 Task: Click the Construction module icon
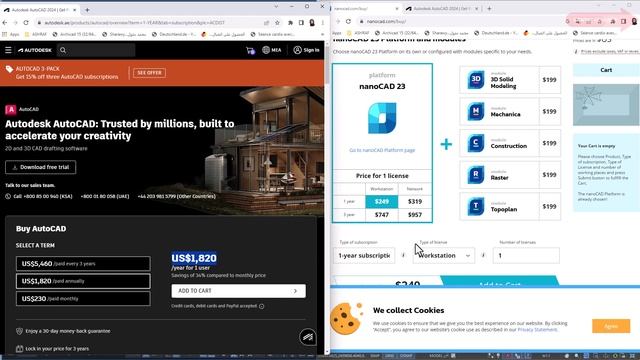pos(476,143)
